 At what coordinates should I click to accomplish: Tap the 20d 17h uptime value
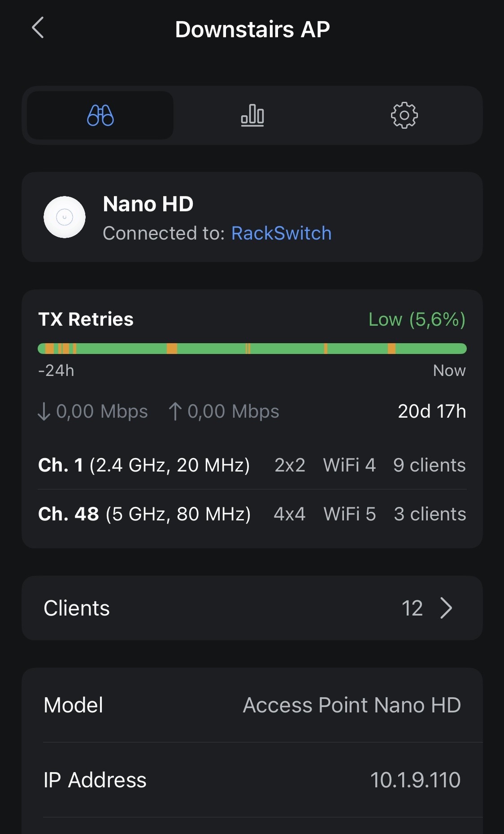(432, 411)
